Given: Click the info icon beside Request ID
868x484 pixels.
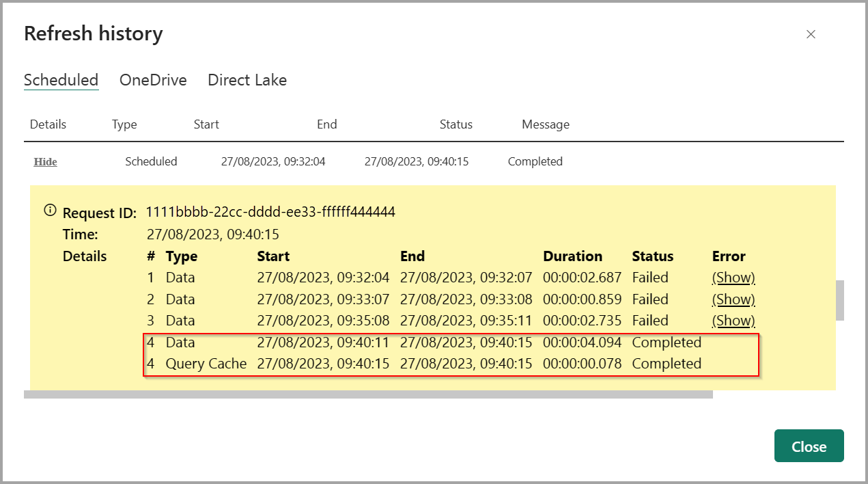Looking at the screenshot, I should click(x=49, y=211).
